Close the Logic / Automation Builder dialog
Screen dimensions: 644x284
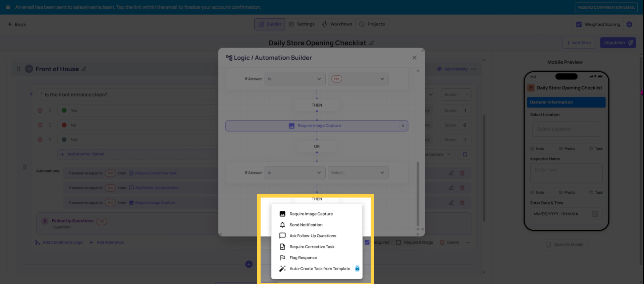click(415, 58)
